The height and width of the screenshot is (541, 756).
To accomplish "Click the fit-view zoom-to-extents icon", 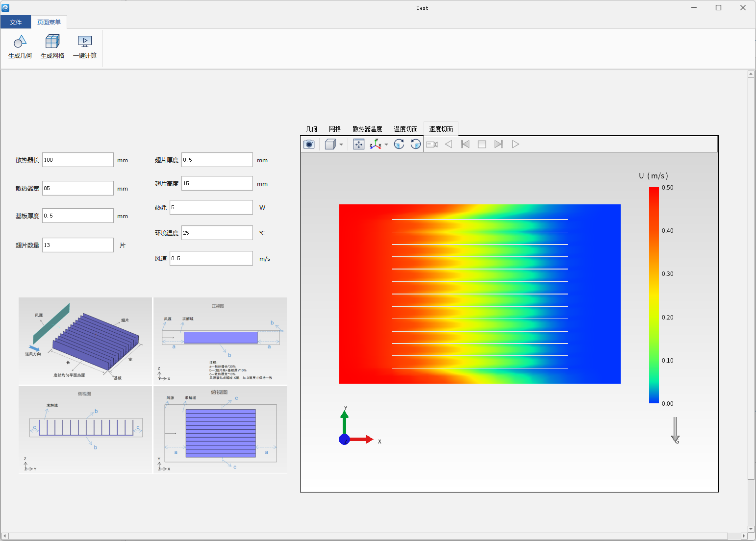I will point(359,144).
